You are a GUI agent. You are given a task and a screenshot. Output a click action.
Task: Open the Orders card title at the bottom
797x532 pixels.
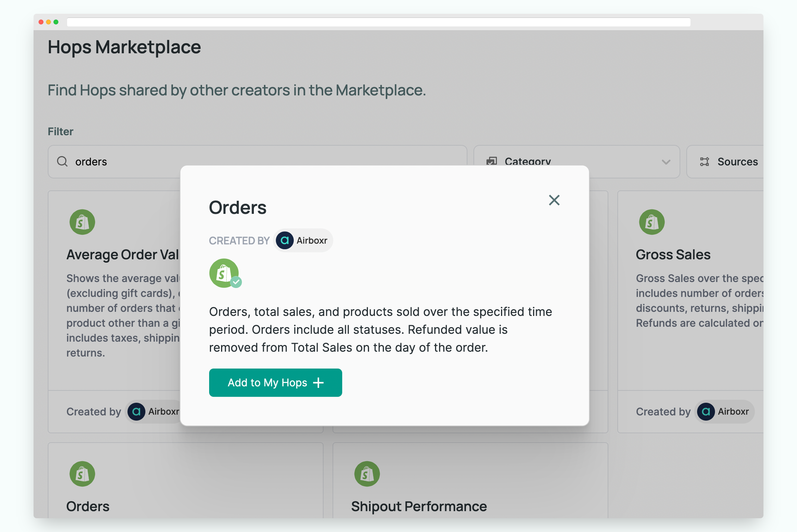click(88, 506)
